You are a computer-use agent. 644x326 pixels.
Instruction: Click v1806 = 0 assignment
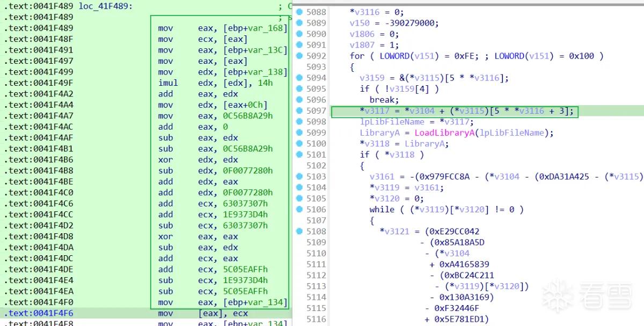374,34
